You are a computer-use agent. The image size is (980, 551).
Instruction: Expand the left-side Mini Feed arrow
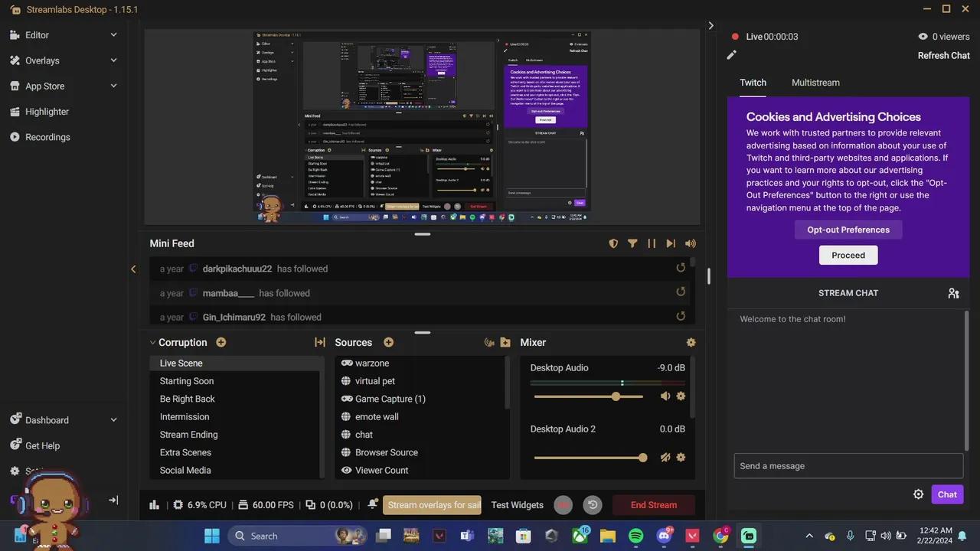(x=133, y=269)
